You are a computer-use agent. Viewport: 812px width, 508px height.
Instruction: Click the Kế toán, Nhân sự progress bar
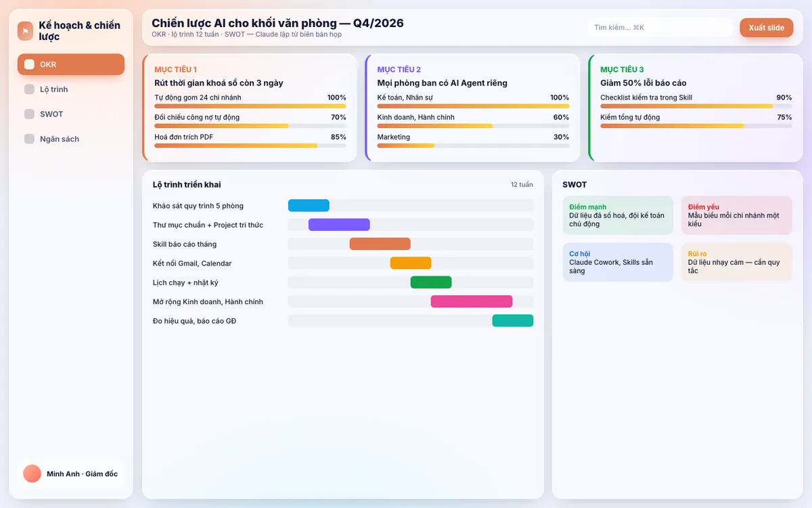tap(473, 106)
